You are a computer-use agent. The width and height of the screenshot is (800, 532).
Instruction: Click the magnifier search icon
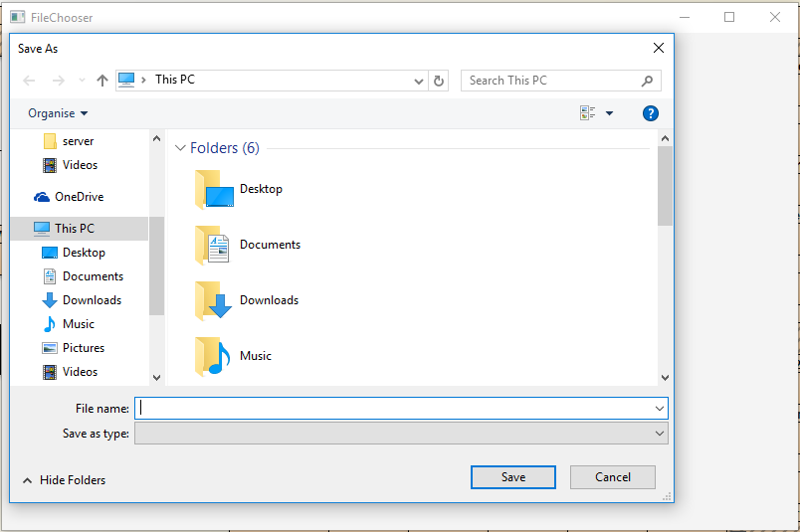648,81
